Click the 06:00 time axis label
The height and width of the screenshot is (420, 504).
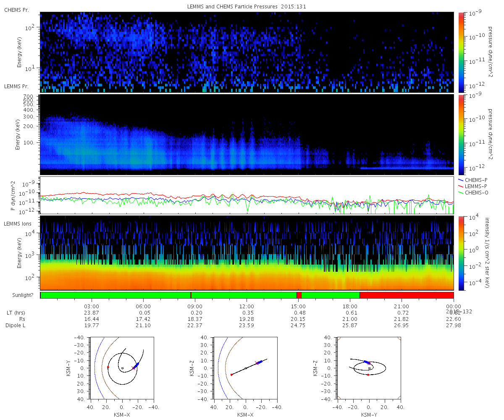[x=144, y=306]
